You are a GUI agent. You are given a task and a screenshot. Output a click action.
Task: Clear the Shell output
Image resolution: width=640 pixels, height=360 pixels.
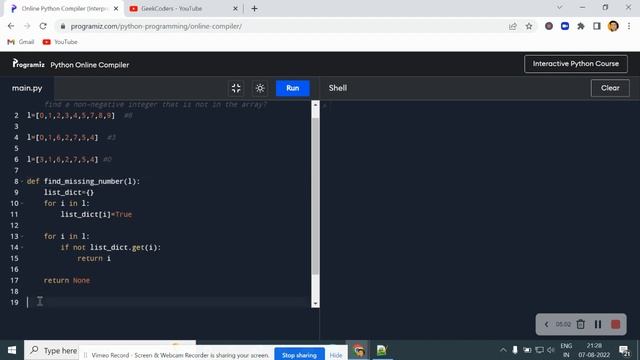pyautogui.click(x=610, y=88)
